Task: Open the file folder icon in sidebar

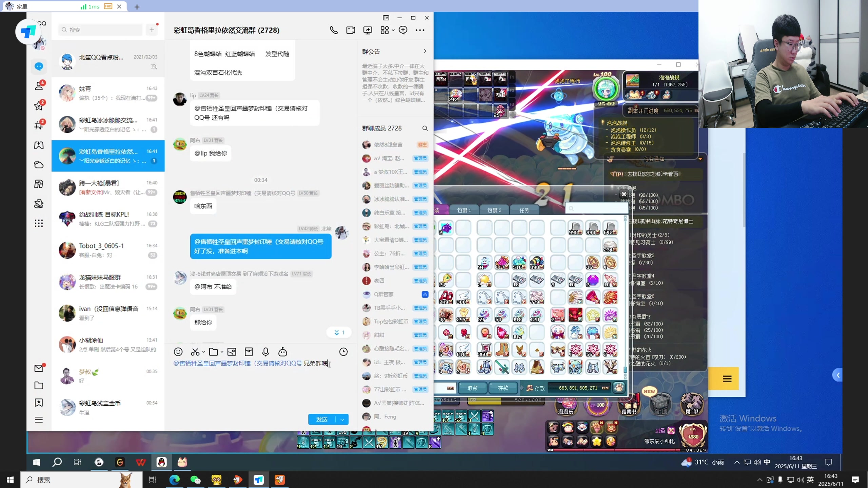Action: (x=39, y=385)
